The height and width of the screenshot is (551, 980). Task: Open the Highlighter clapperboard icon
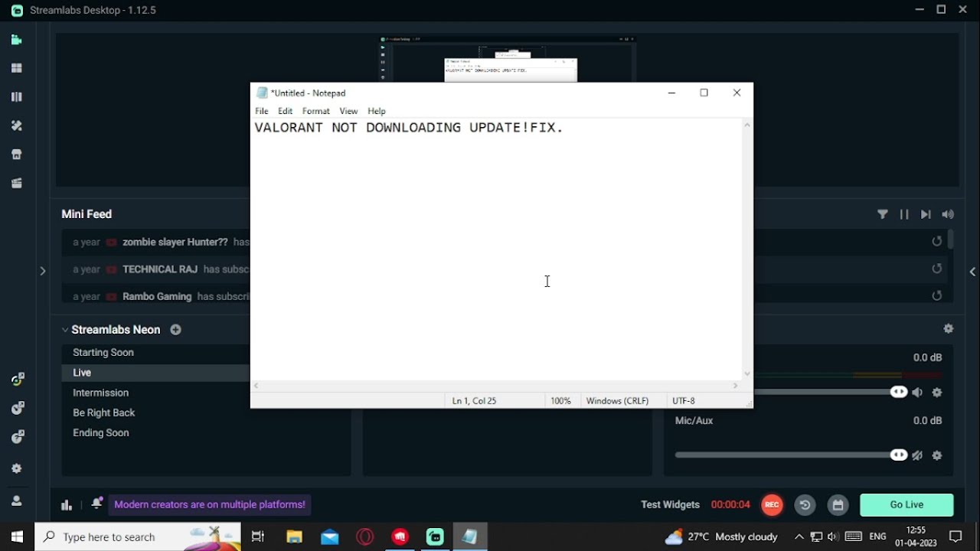[17, 183]
